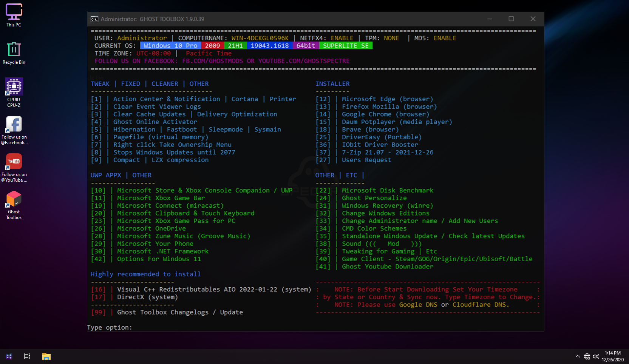Close the Ghost Toolbox window
The height and width of the screenshot is (364, 629).
click(533, 19)
